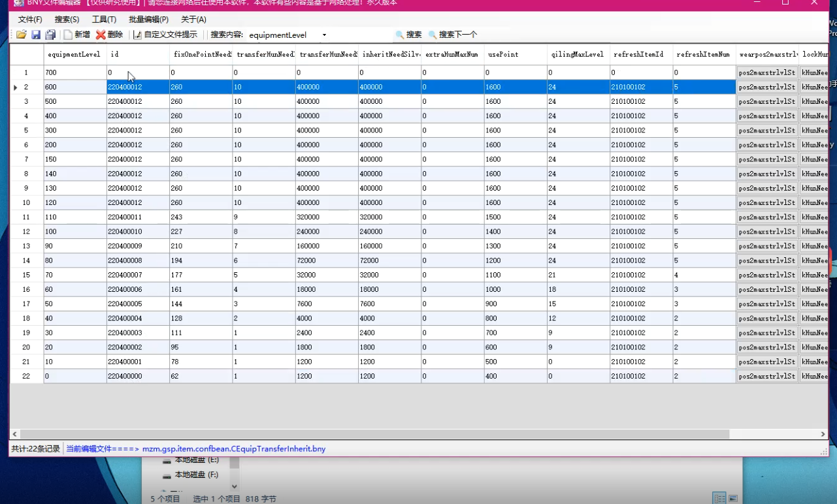The image size is (837, 504).
Task: Click refreshItemNum cell 4 in row 15
Action: click(x=704, y=275)
